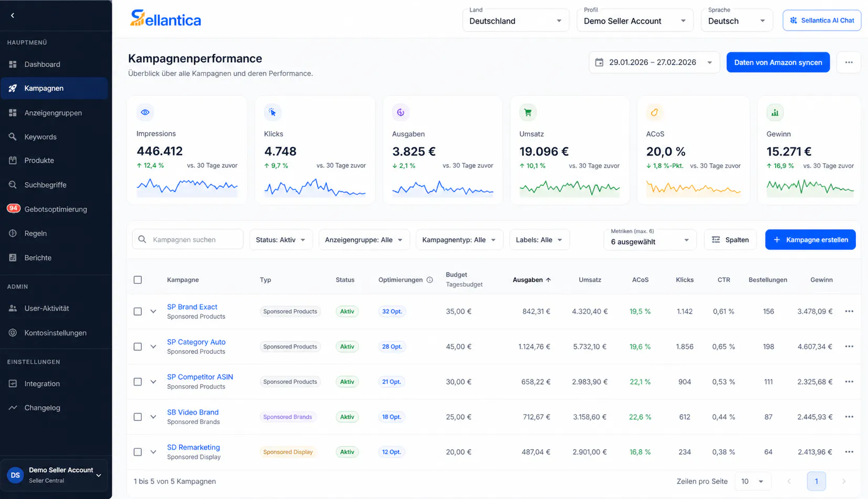Select the SB Video Brand checkbox
The image size is (868, 499).
[x=138, y=417]
